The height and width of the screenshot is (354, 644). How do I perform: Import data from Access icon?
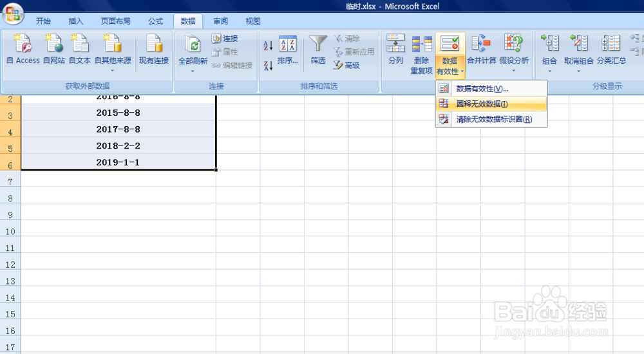[23, 44]
